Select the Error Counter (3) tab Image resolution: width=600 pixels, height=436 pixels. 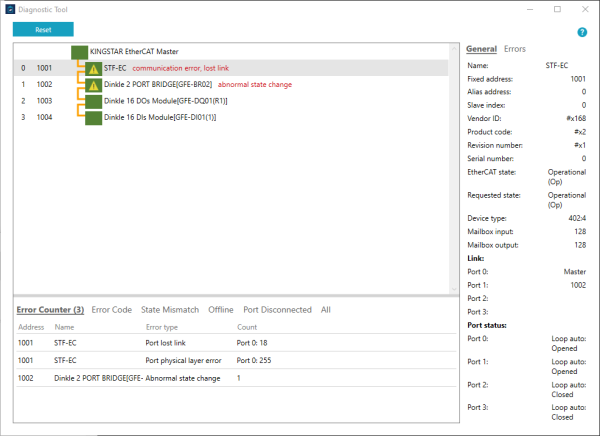point(50,310)
